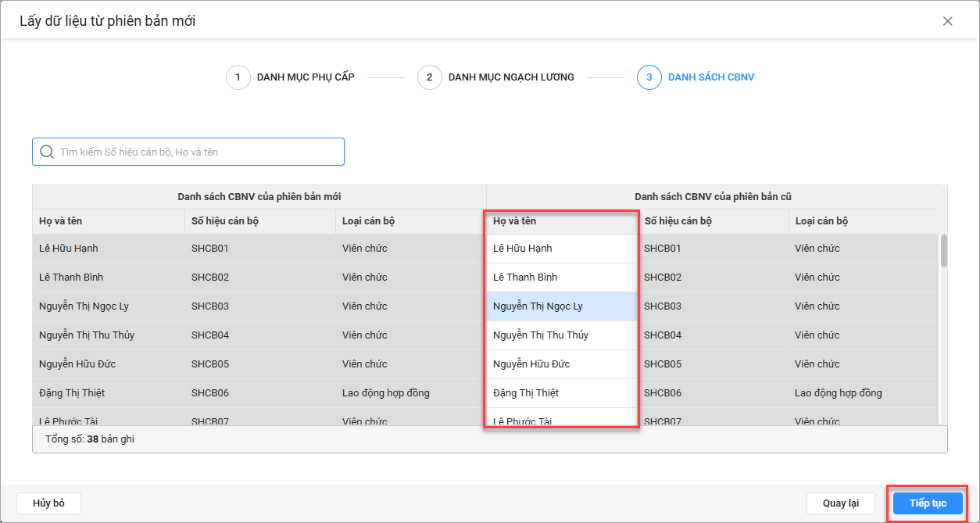
Task: Click step 3 circle icon
Action: pos(649,77)
